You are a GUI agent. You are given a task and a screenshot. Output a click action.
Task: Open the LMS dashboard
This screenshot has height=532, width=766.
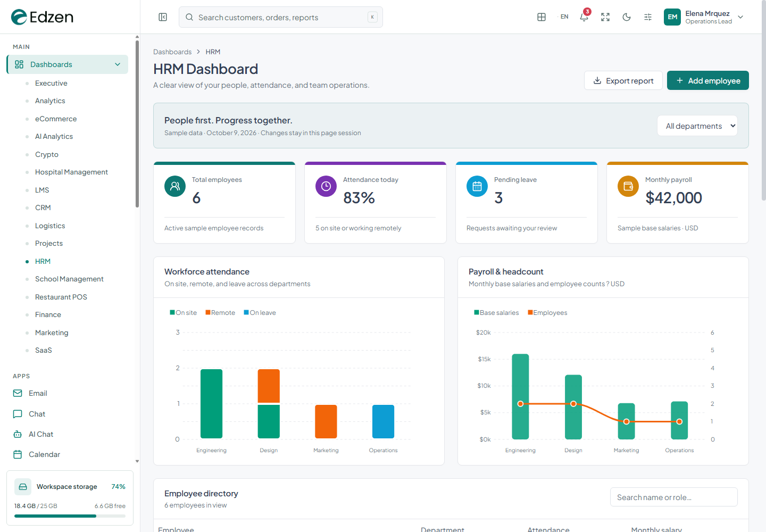(42, 190)
